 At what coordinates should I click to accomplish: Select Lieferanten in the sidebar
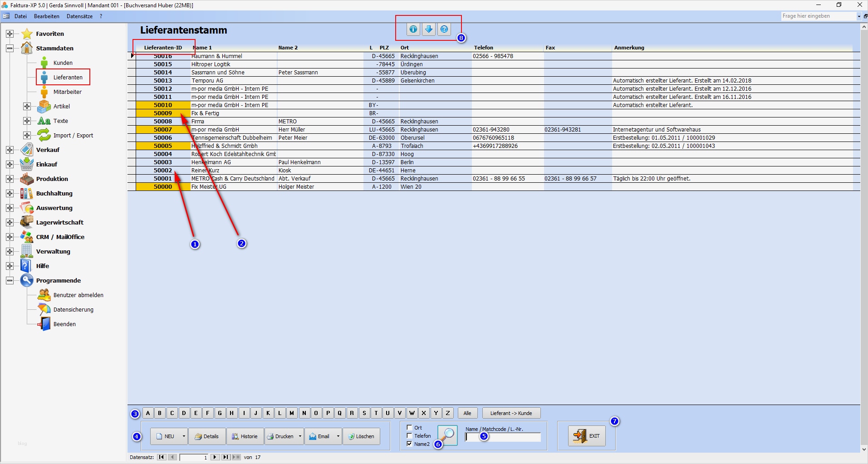tap(68, 77)
